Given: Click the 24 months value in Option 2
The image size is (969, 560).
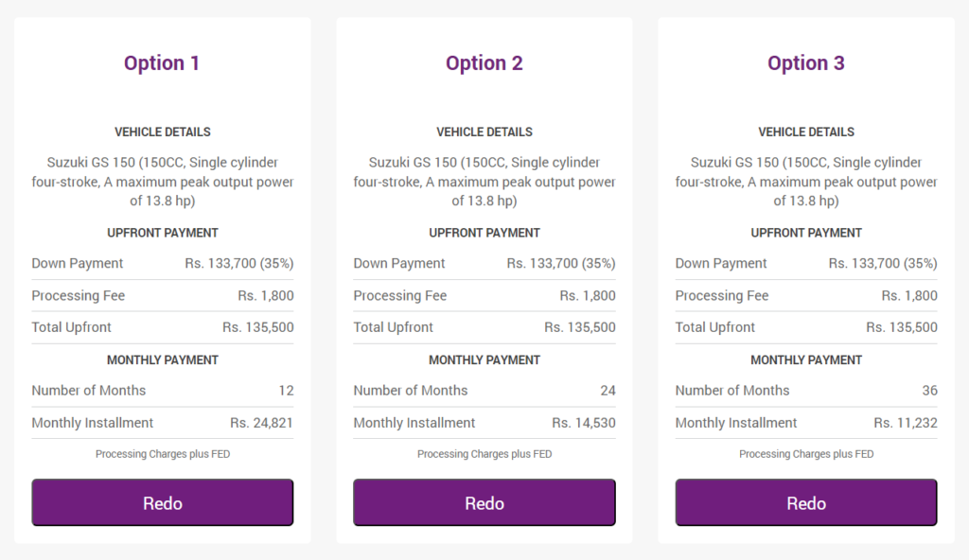Looking at the screenshot, I should (608, 391).
